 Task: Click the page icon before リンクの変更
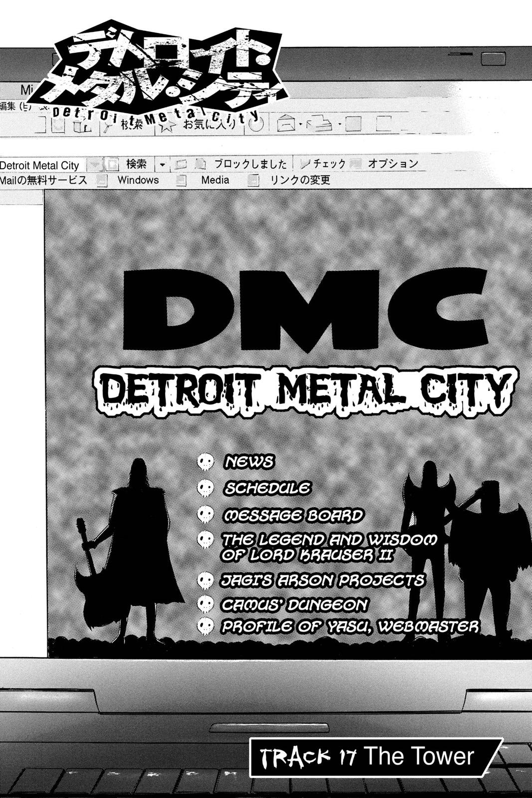pyautogui.click(x=254, y=180)
